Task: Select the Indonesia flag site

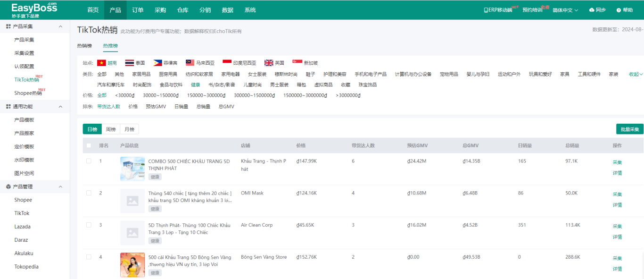Action: click(227, 63)
